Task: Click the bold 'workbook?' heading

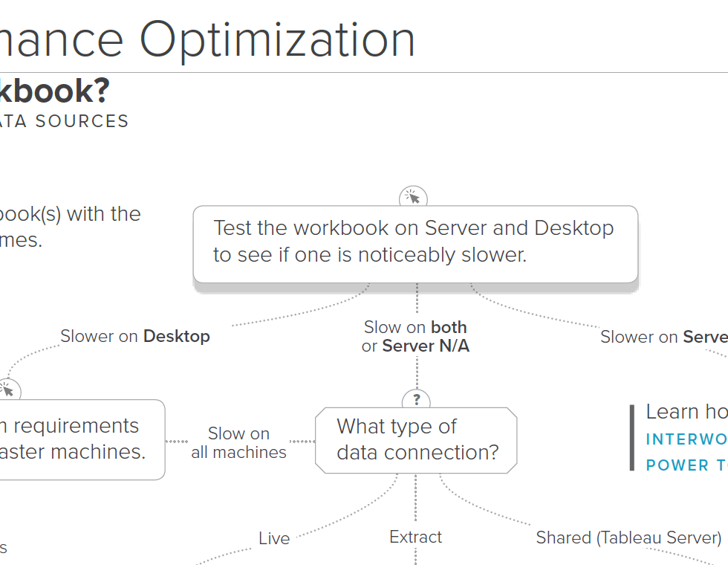Action: (56, 91)
